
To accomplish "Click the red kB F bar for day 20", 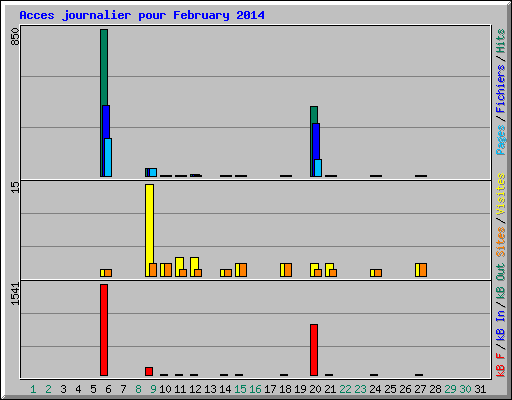I will [x=314, y=350].
